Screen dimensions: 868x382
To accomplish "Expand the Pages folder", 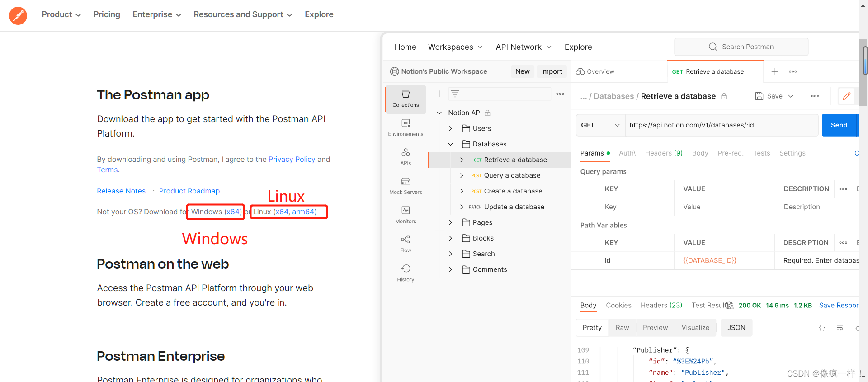I will tap(450, 222).
